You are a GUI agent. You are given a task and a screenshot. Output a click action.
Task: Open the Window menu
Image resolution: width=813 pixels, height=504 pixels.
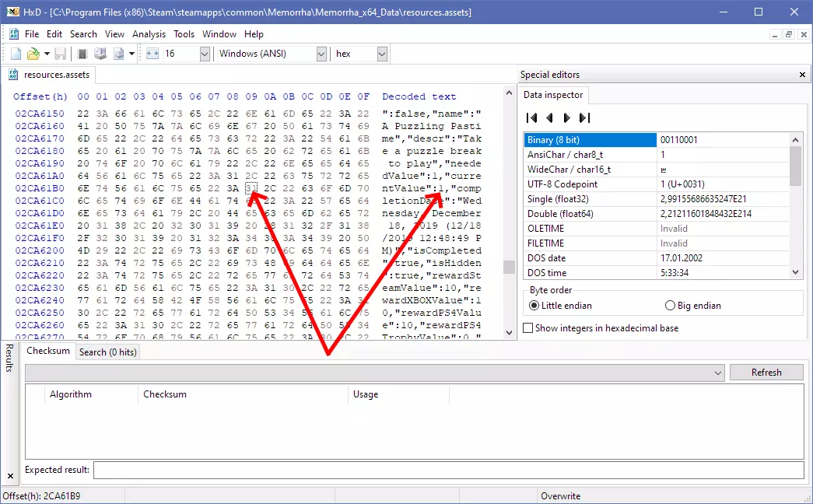click(219, 34)
